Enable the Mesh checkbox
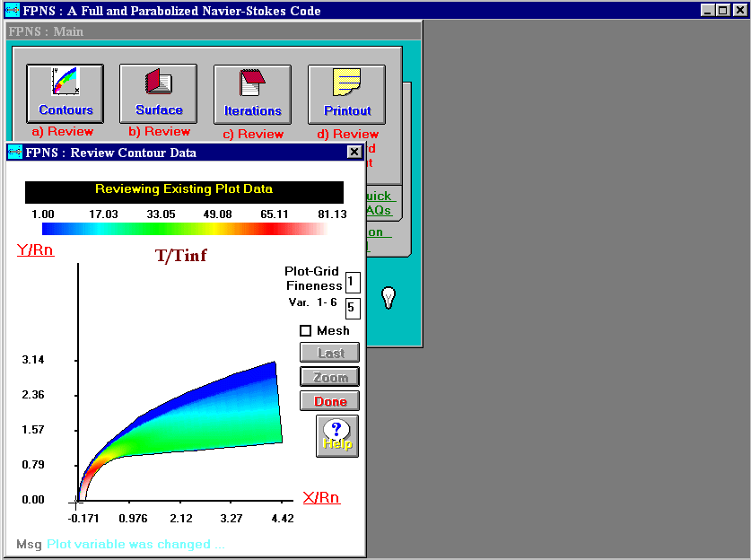 click(306, 331)
